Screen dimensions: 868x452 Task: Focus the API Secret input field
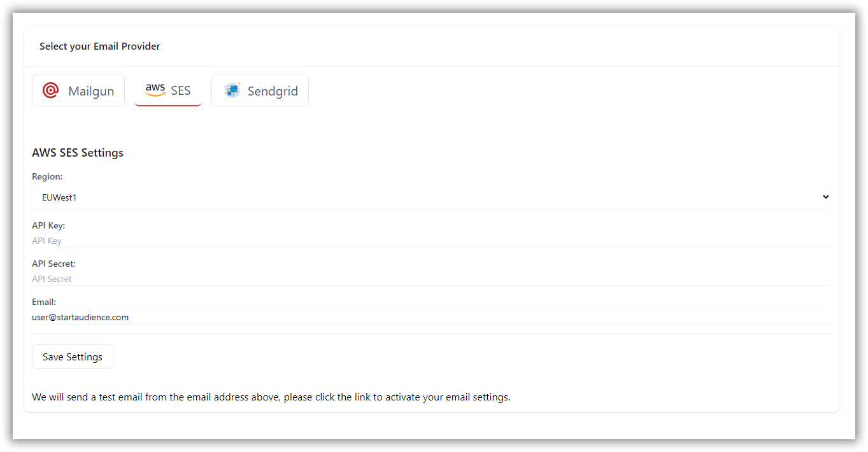pyautogui.click(x=432, y=279)
